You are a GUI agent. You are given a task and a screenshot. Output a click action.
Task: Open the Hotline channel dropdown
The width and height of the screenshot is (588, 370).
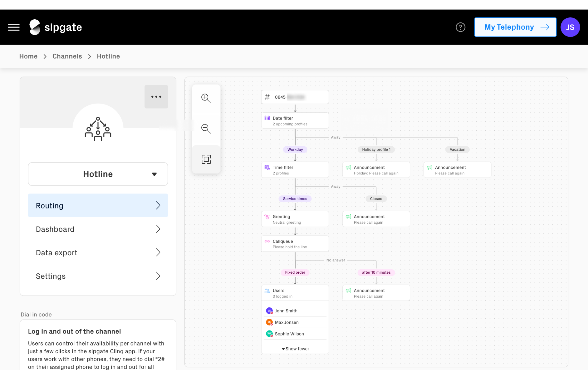[x=98, y=174]
